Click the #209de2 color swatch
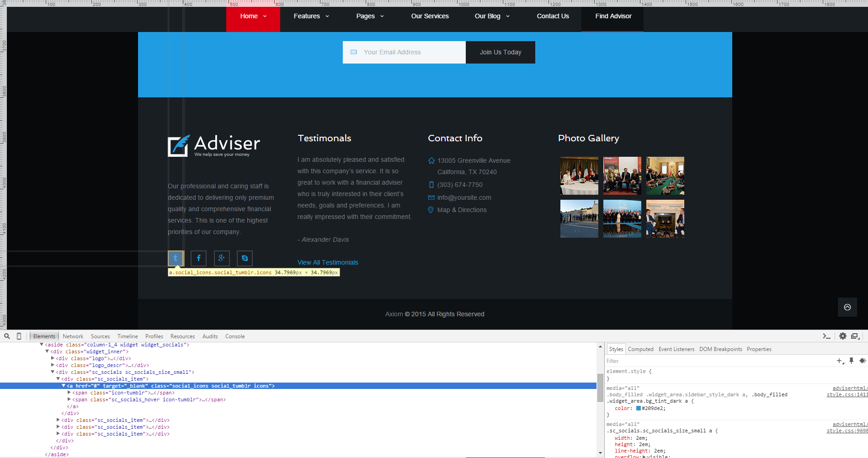The height and width of the screenshot is (458, 868). pyautogui.click(x=639, y=409)
